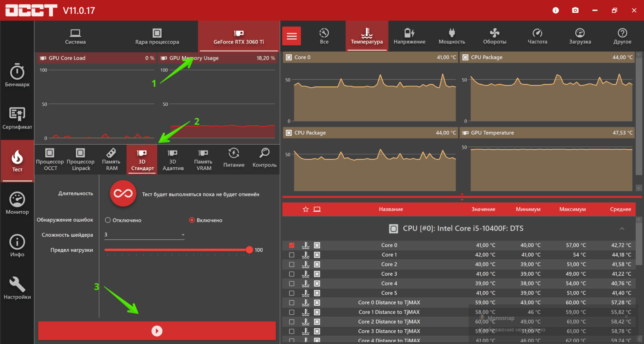Switch to the Система tab
The width and height of the screenshot is (644, 344).
(75, 36)
